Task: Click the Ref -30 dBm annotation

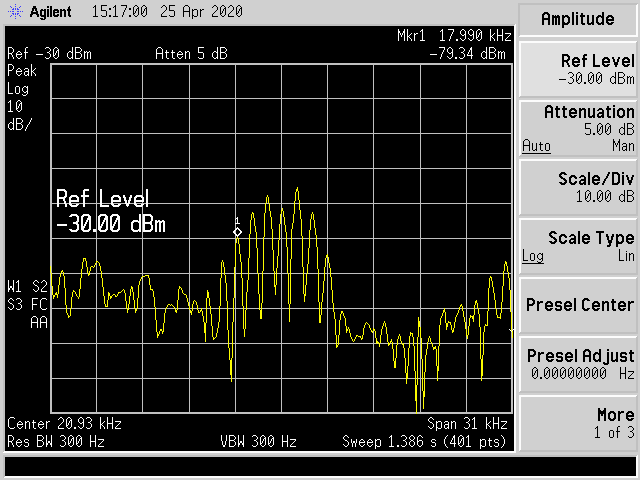Action: click(x=49, y=54)
